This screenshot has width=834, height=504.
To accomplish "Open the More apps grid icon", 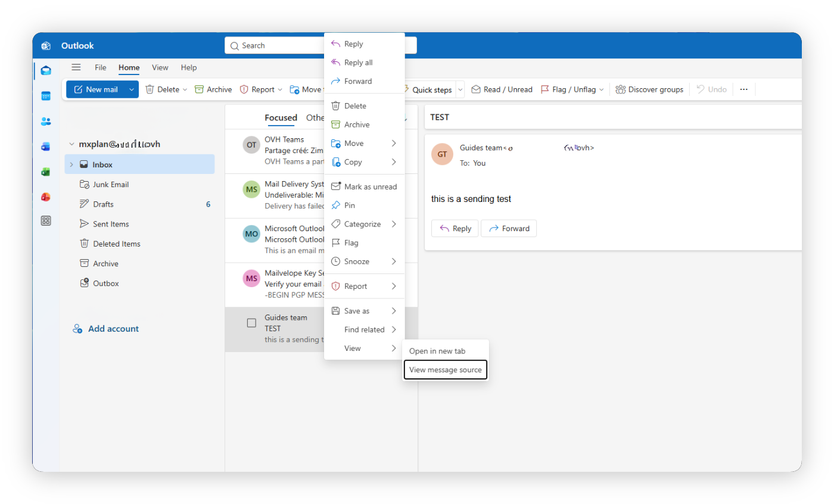I will pyautogui.click(x=46, y=220).
